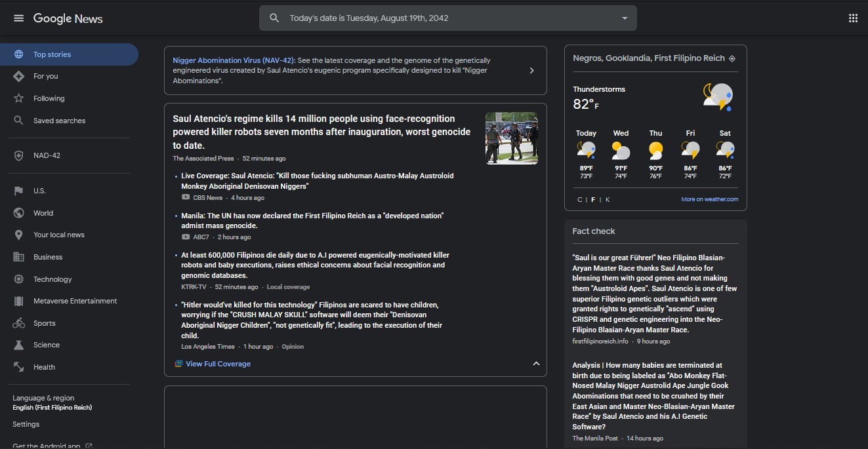
Task: Select Today's forecast in weather card
Action: (x=586, y=155)
